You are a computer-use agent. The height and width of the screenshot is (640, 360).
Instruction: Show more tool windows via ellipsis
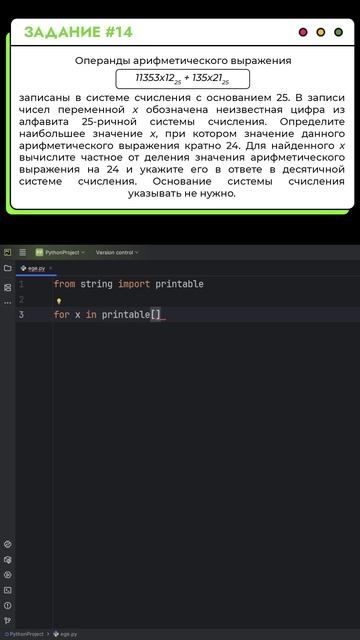[7, 303]
